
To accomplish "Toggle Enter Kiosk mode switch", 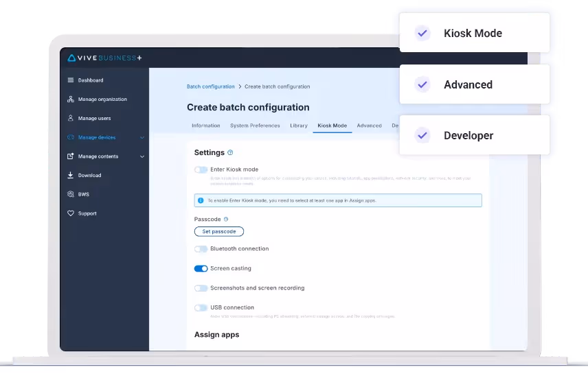I will point(201,169).
